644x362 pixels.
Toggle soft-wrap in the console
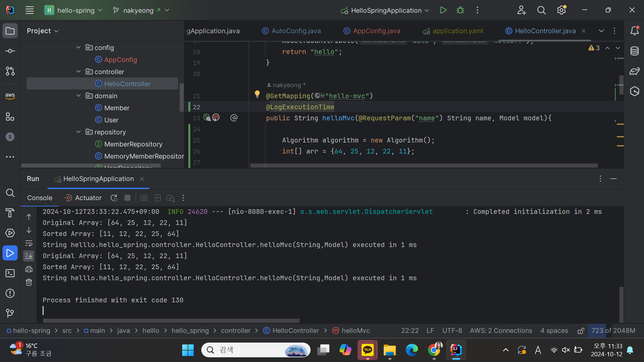pos(29,243)
